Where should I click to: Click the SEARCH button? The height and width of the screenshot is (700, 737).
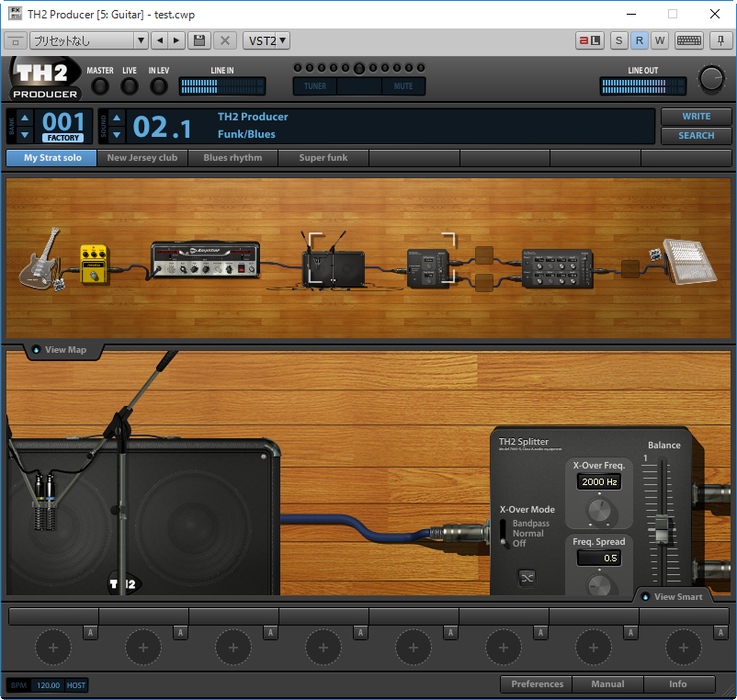pos(697,135)
